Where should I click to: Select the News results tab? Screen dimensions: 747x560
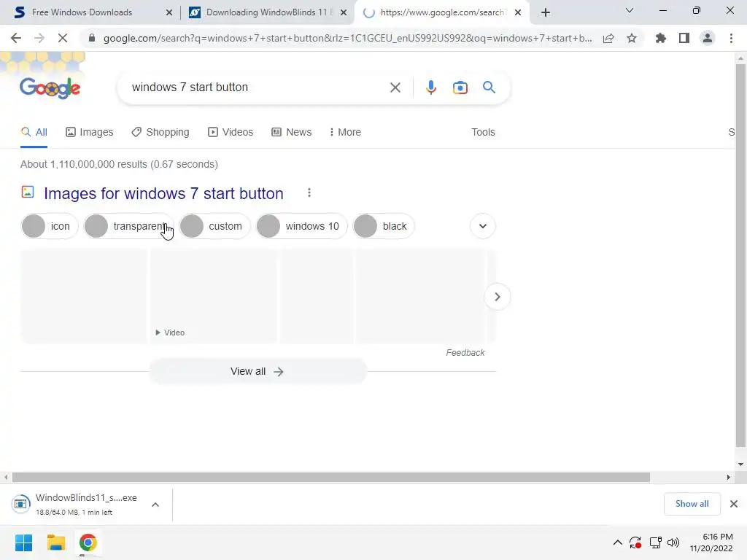pos(292,133)
